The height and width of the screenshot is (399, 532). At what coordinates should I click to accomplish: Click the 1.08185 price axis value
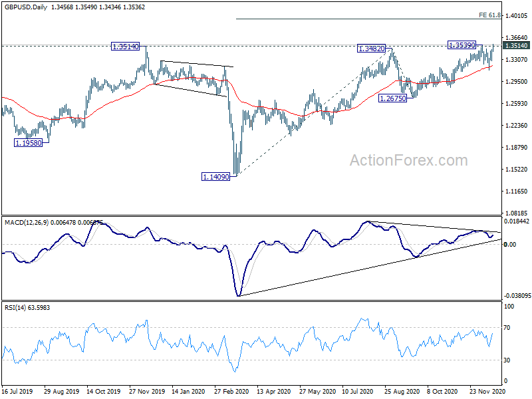tap(517, 213)
